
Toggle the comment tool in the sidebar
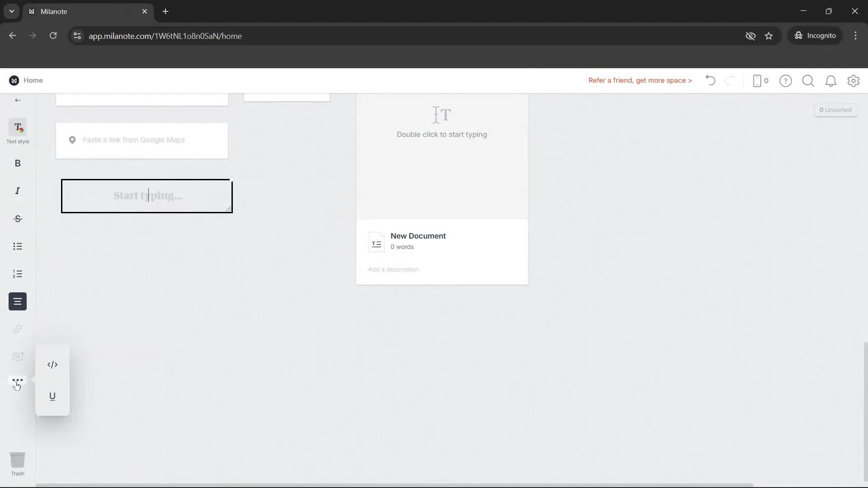(17, 357)
